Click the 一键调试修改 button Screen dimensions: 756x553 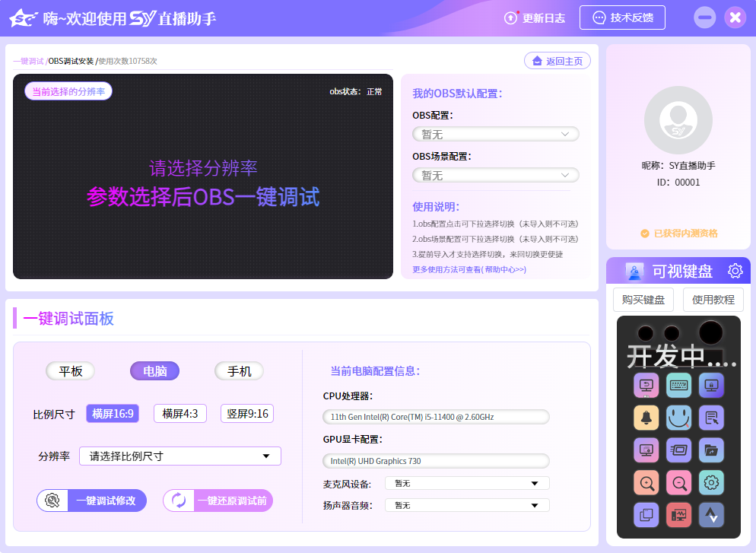[91, 501]
